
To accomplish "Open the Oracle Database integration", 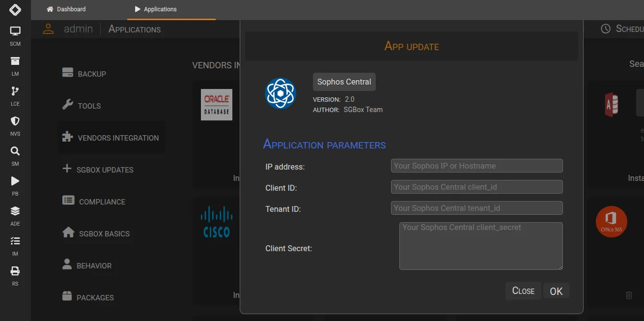I will [216, 104].
